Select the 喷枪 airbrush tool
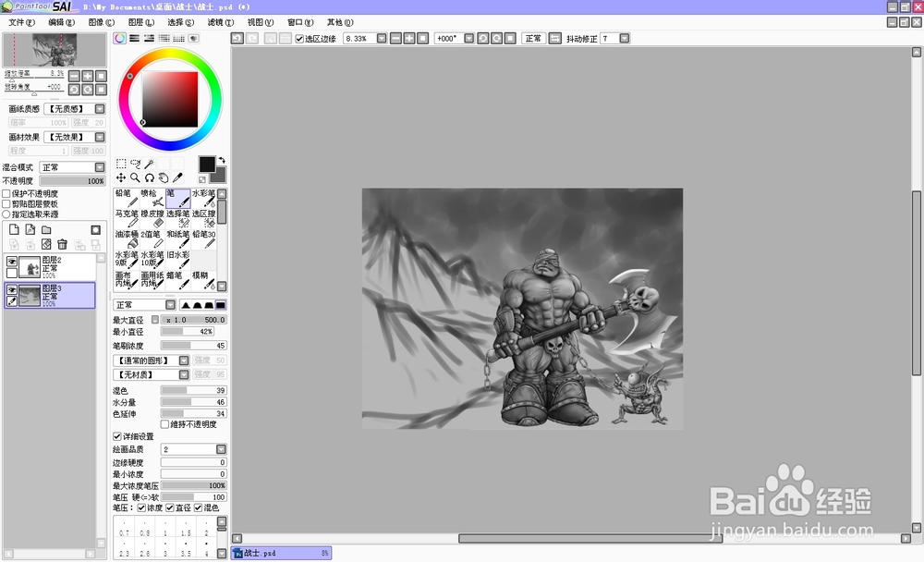The width and height of the screenshot is (924, 562). pos(152,198)
